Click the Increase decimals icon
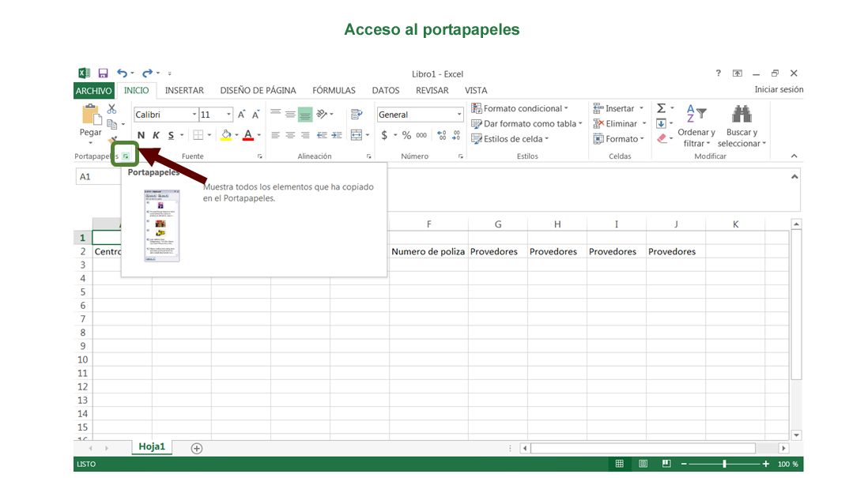Screen dimensions: 868x478 tap(441, 135)
